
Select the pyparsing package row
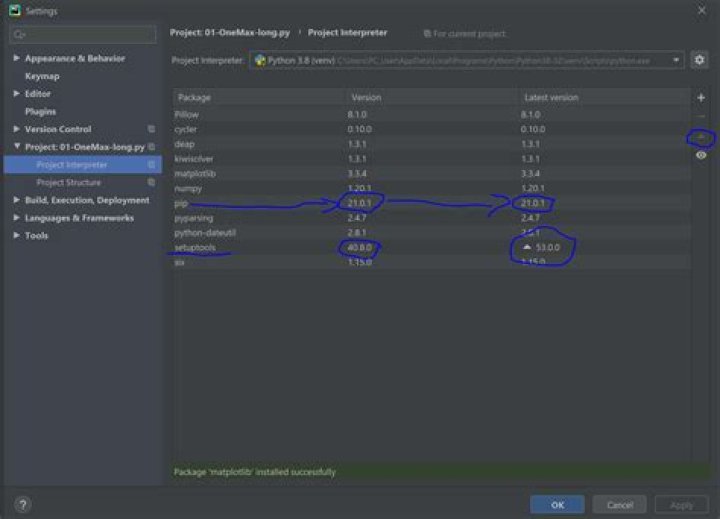(432, 218)
